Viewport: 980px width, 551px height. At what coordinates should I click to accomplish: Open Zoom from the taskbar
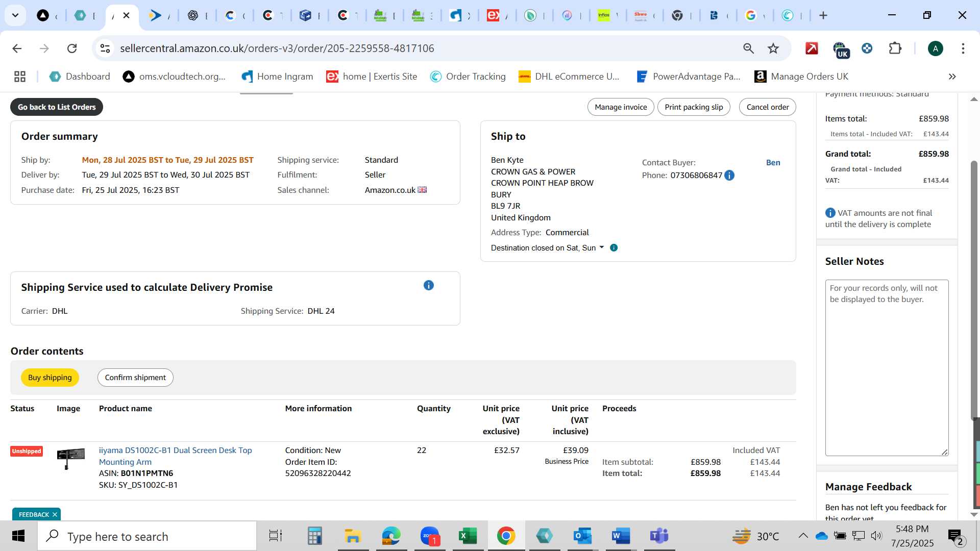coord(430,536)
